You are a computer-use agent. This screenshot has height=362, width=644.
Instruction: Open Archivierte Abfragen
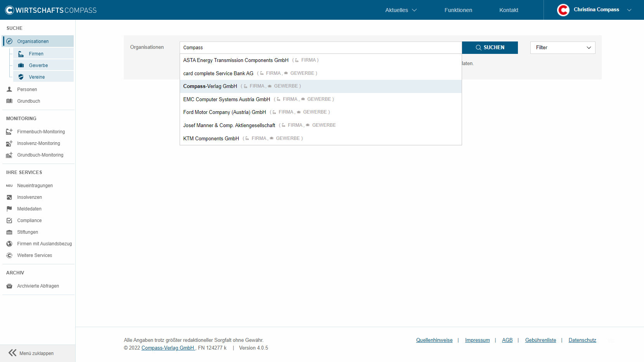click(x=38, y=286)
